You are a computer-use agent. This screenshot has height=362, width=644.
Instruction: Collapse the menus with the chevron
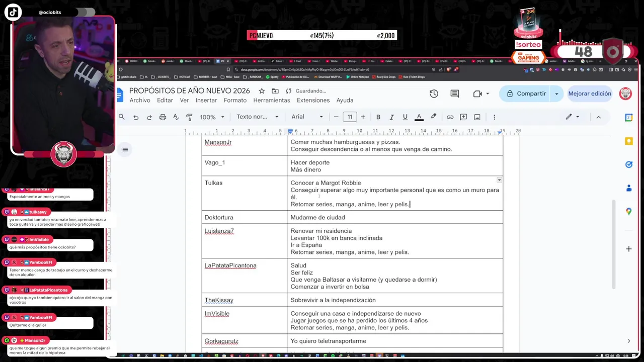[x=598, y=117]
